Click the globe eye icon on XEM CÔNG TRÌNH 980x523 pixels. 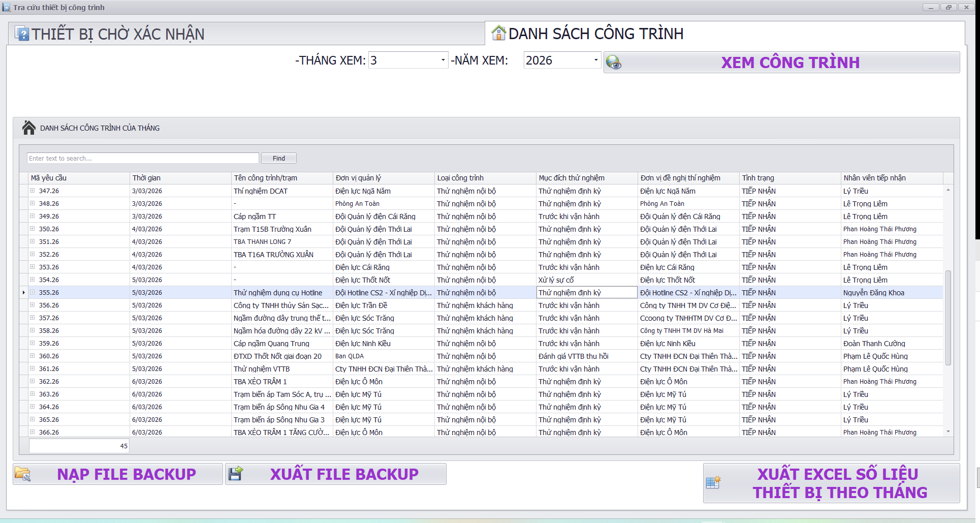613,63
